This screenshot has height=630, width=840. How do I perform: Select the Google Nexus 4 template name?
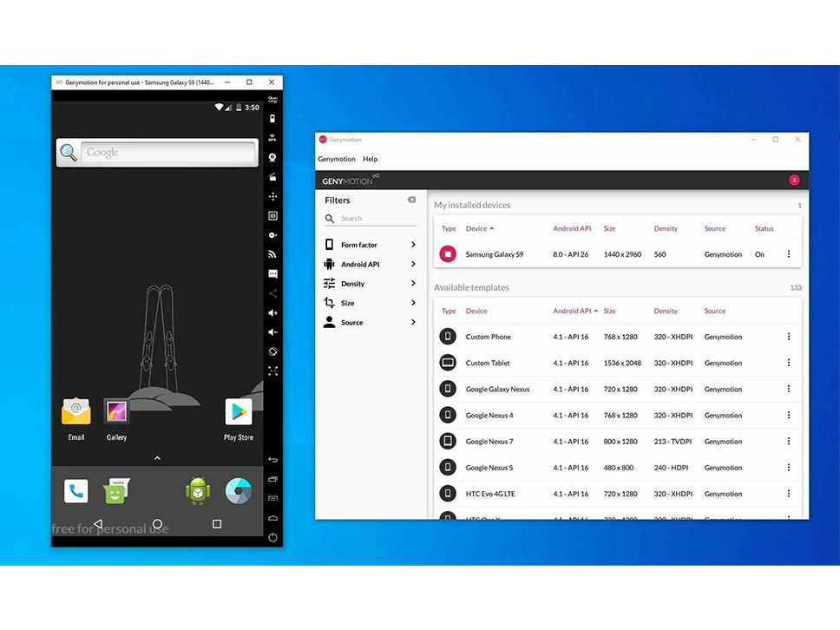click(x=489, y=415)
